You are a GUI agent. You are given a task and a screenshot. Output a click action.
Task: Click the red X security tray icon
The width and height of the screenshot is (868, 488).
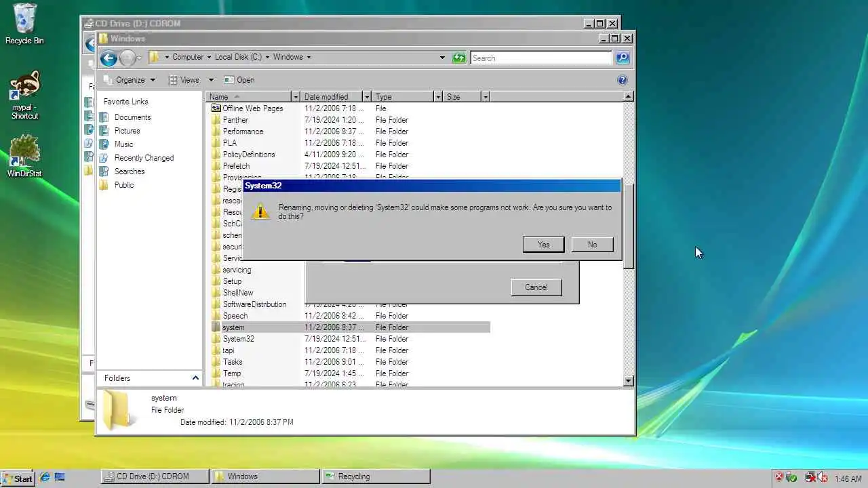tap(779, 477)
